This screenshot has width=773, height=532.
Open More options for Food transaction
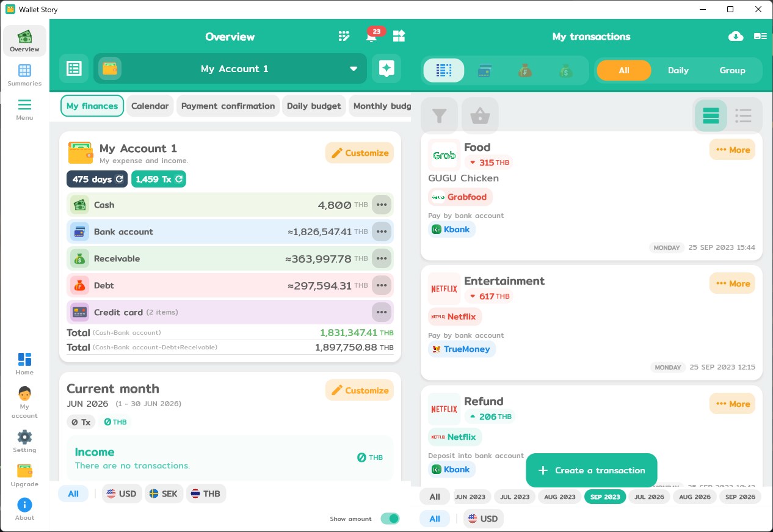click(732, 150)
